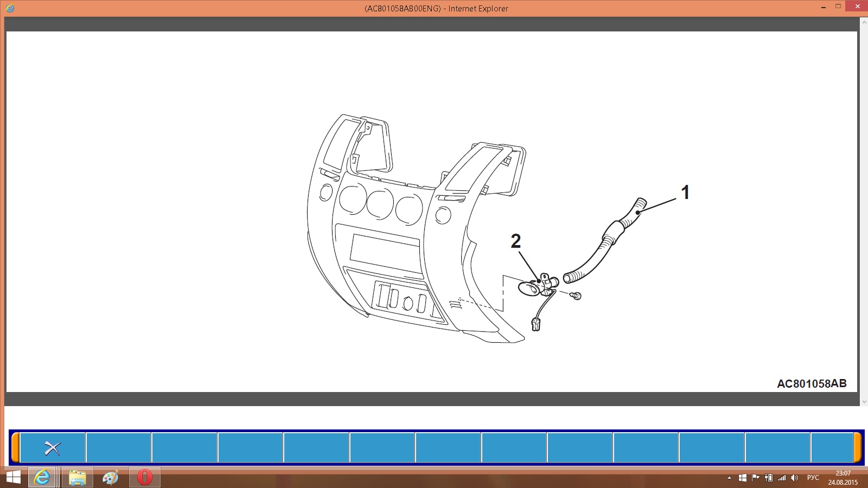This screenshot has height=488, width=868.
Task: Click the scrollbar down arrow
Action: click(x=864, y=402)
